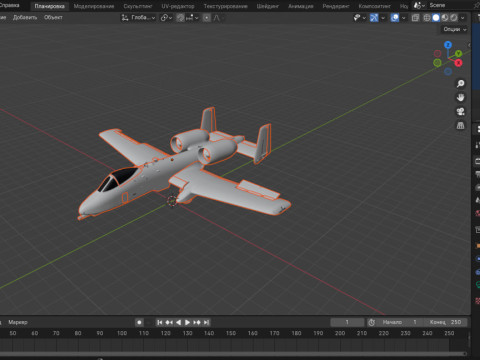This screenshot has height=360, width=480.
Task: Switch to UV-редактор workspace tab
Action: point(178,6)
